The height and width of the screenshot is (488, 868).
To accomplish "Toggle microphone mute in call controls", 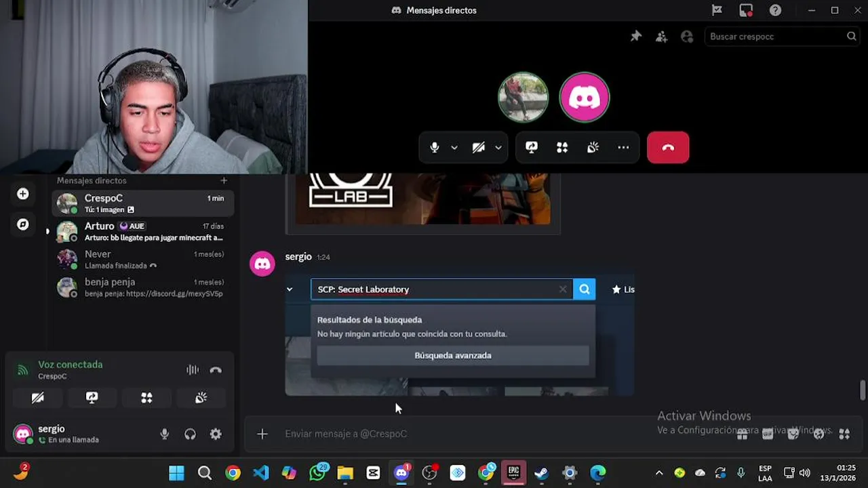I will [x=435, y=148].
